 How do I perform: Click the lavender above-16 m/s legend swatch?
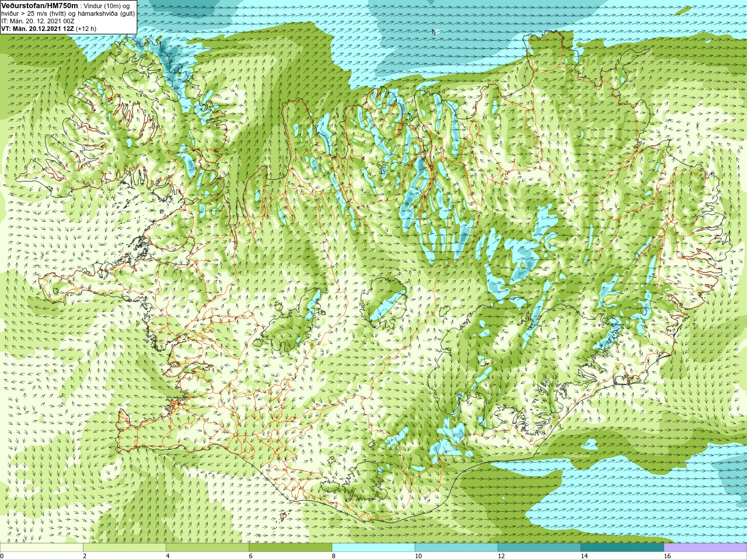[x=706, y=548]
